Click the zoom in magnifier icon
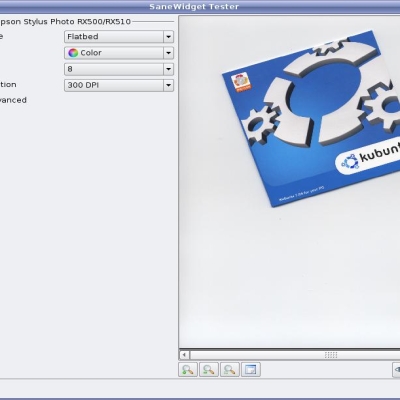The image size is (400, 400). pyautogui.click(x=188, y=370)
